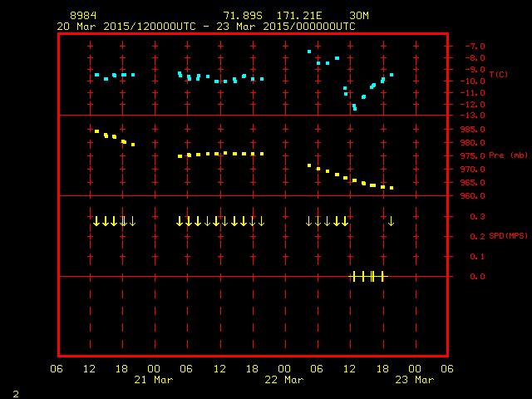The height and width of the screenshot is (399, 532).
Task: Click the SPD(MPS) wind speed axis label
Action: (508, 236)
